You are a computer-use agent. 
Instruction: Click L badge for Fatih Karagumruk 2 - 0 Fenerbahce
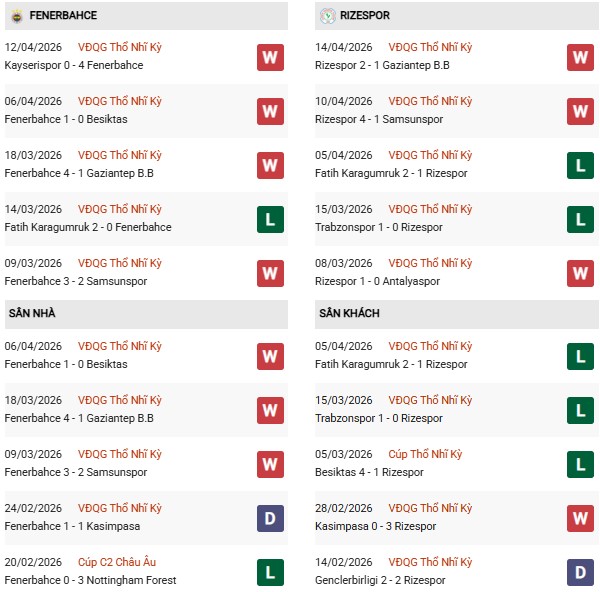[270, 219]
